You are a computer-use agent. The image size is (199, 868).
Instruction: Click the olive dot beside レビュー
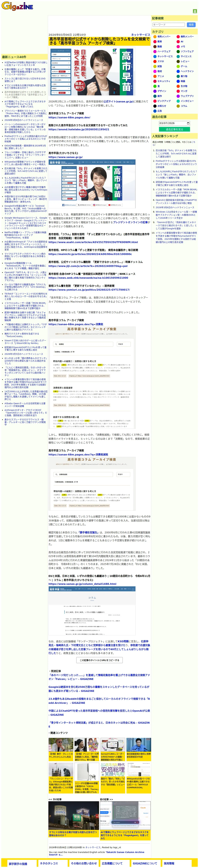tap(178, 61)
